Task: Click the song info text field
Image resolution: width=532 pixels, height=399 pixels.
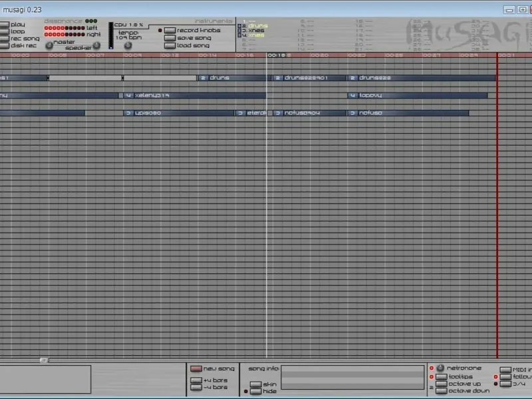Action: pyautogui.click(x=353, y=377)
